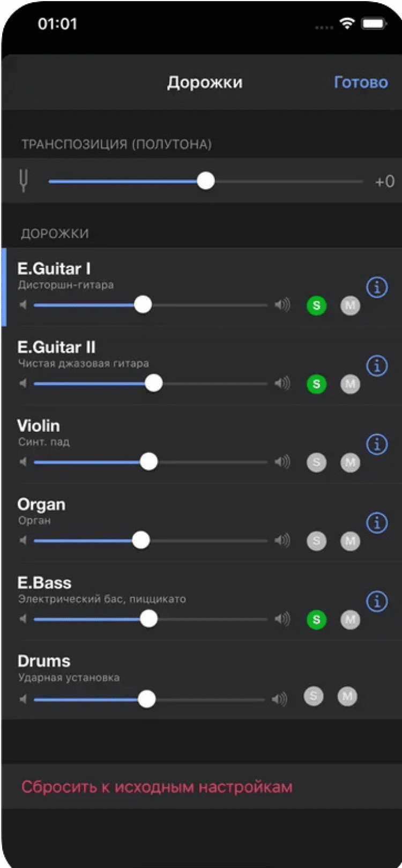
Task: Open info for E.Guitar II track
Action: (377, 366)
